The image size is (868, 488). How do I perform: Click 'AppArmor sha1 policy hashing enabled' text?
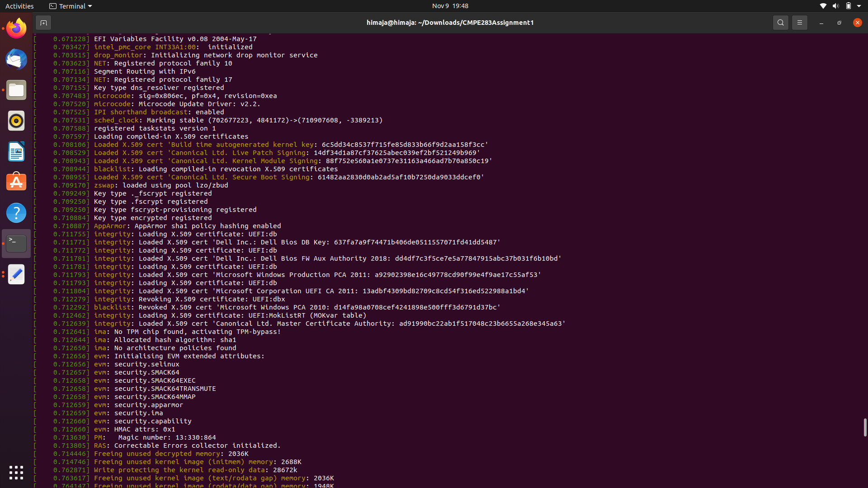[208, 226]
